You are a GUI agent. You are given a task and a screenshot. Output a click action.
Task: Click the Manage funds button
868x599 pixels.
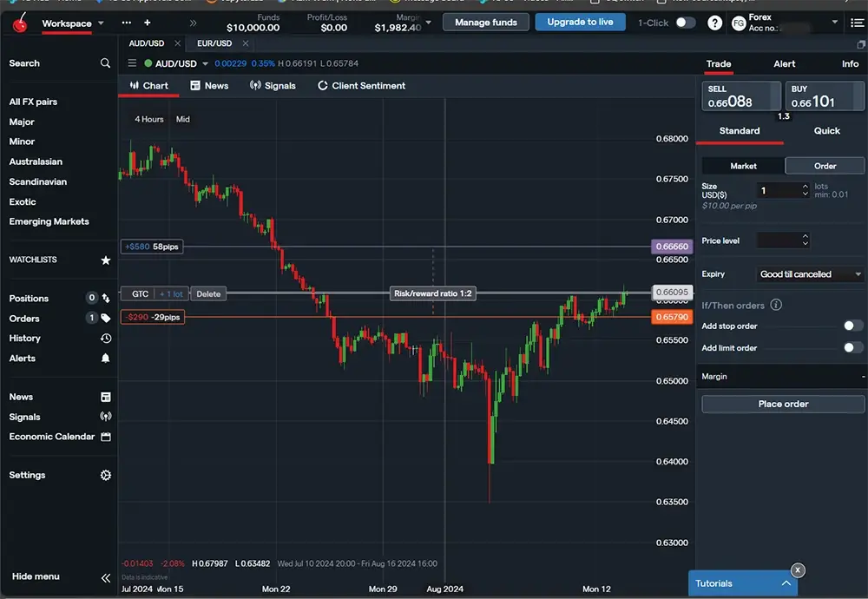click(485, 23)
